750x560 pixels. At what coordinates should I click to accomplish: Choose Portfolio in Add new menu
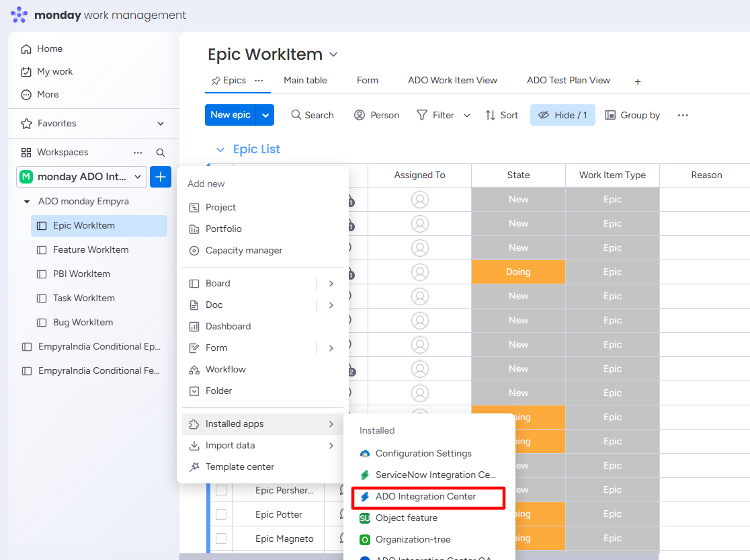coord(262,229)
